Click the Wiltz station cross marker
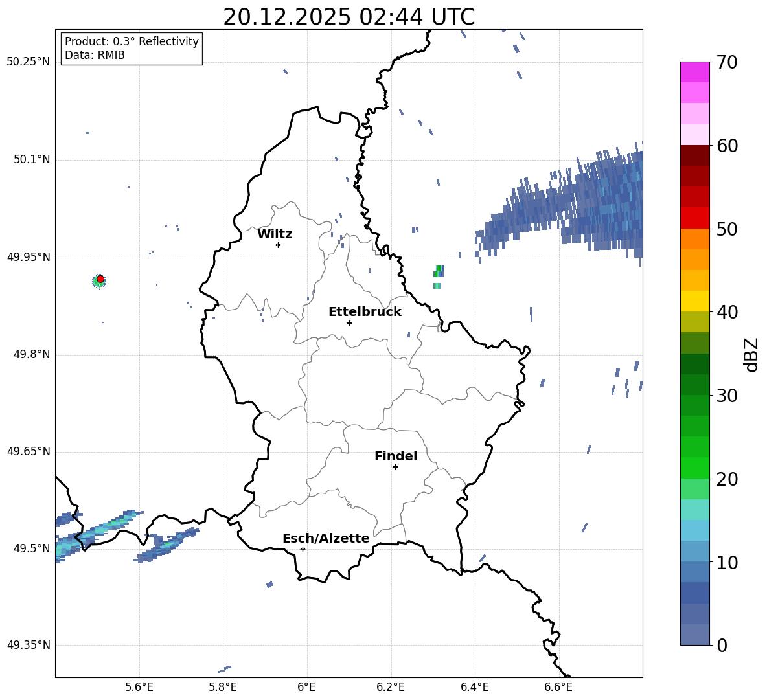This screenshot has height=700, width=767. click(x=279, y=245)
